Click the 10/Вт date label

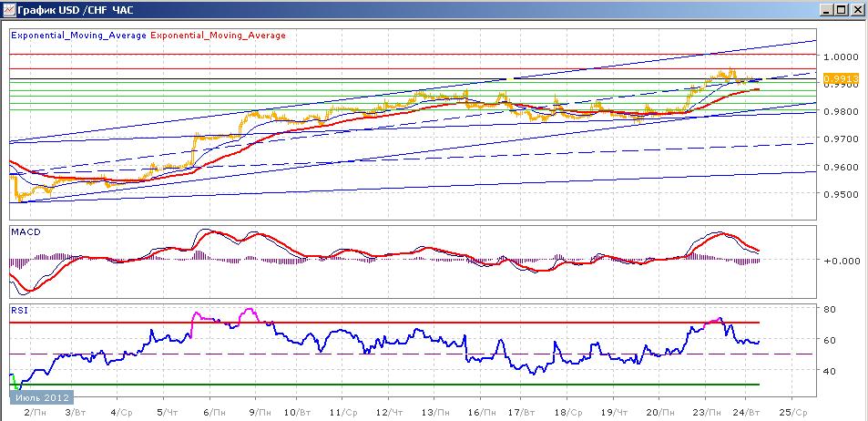point(296,413)
